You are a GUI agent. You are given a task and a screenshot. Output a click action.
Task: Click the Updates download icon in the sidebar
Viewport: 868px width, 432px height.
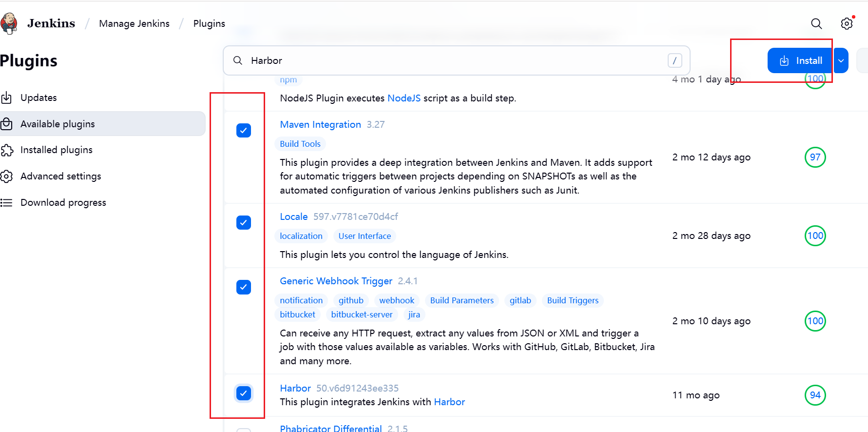pyautogui.click(x=6, y=98)
